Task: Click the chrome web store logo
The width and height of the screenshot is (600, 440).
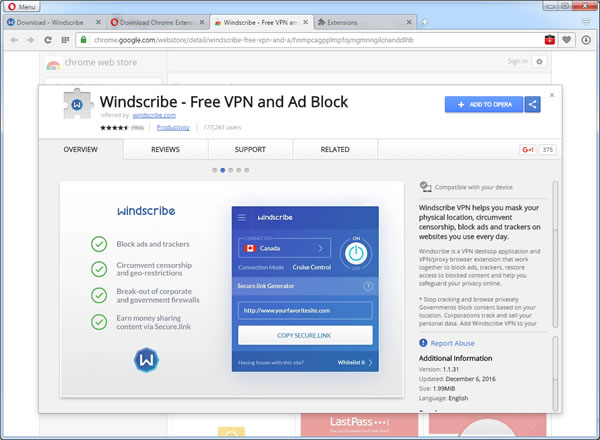Action: coord(91,63)
